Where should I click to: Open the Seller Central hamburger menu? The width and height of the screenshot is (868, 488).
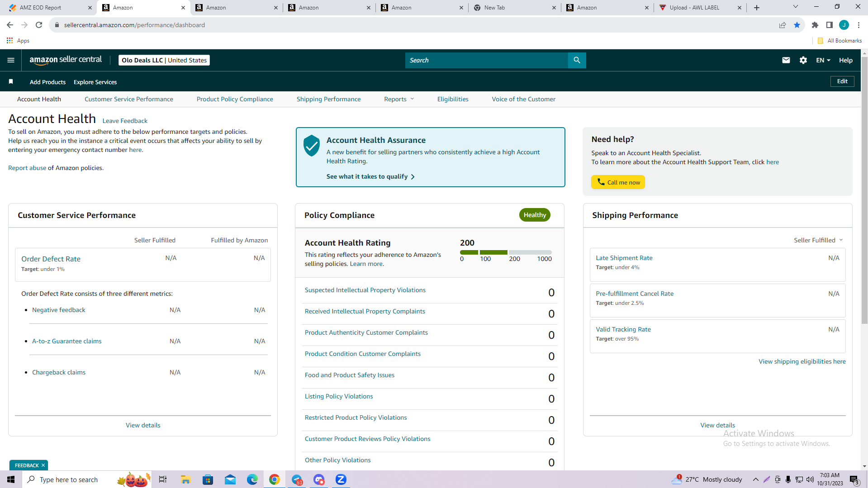pyautogui.click(x=11, y=60)
